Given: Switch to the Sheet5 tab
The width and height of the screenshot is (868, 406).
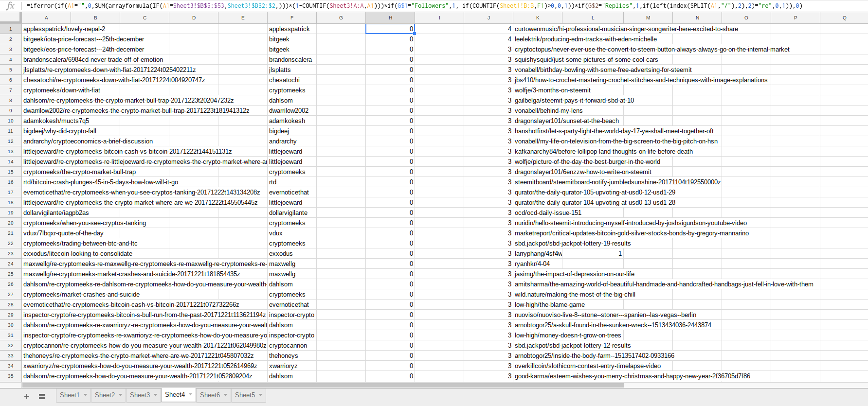Looking at the screenshot, I should tap(245, 395).
